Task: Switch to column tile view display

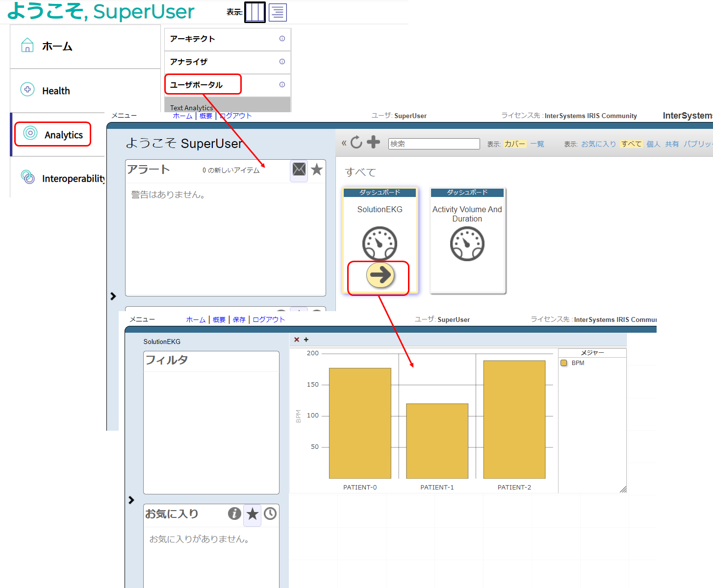Action: tap(255, 12)
